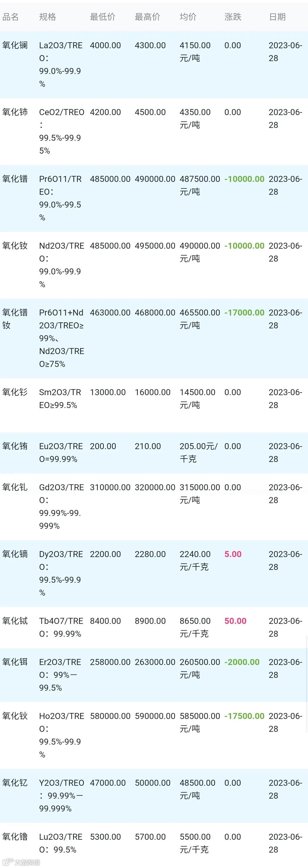Click the red 50.00 change for 氧化铽
The image size is (308, 868).
235,621
